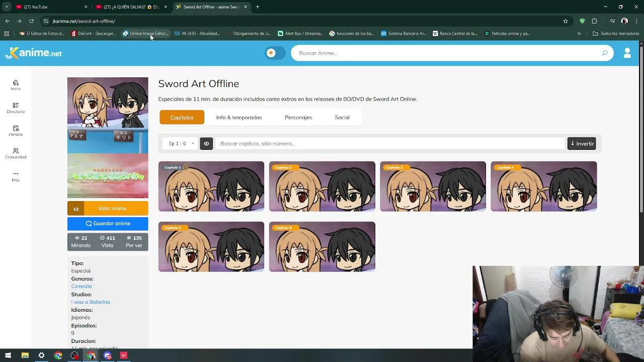
Task: Switch to Info & temporadas tab
Action: tap(239, 117)
